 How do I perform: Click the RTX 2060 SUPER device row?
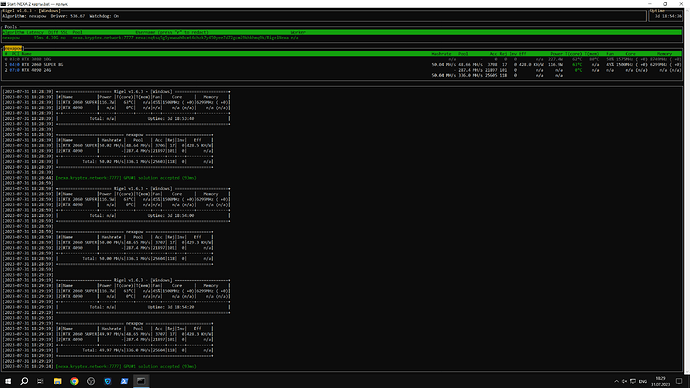click(x=342, y=64)
